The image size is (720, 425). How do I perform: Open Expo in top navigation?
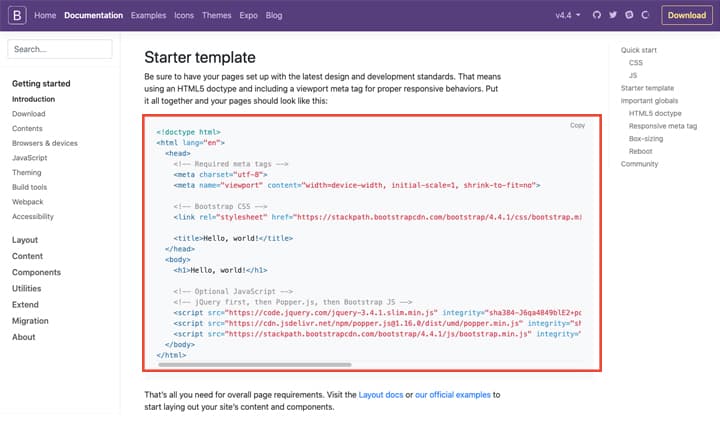click(248, 15)
